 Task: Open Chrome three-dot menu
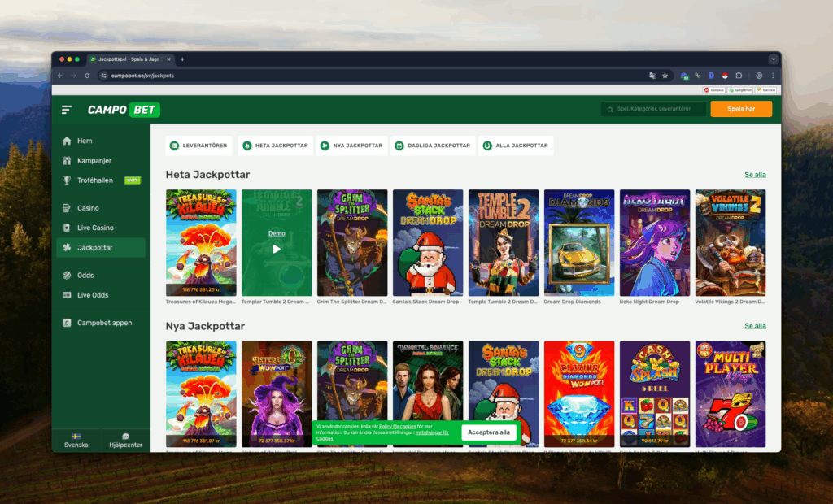[773, 76]
